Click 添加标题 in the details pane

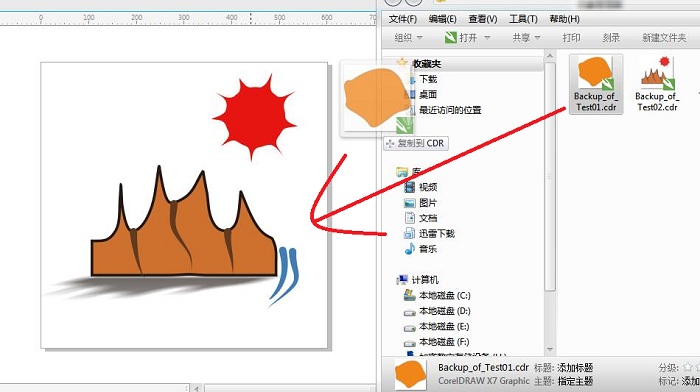tap(575, 368)
